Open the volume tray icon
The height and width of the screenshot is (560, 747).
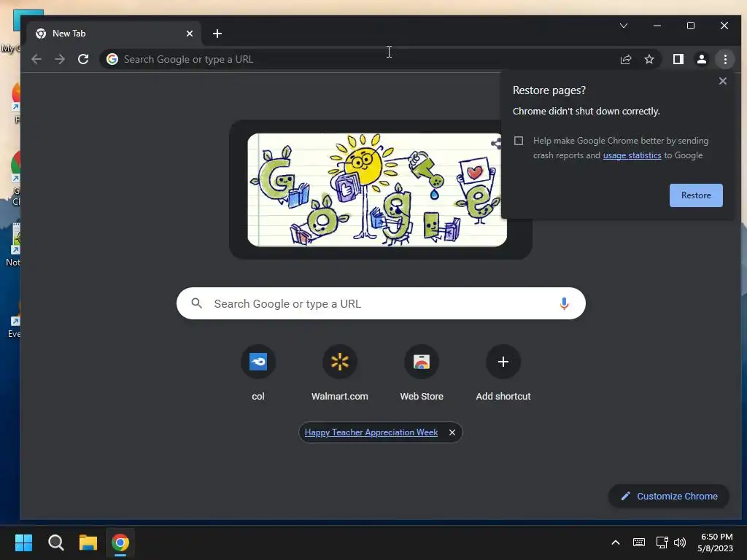(680, 542)
